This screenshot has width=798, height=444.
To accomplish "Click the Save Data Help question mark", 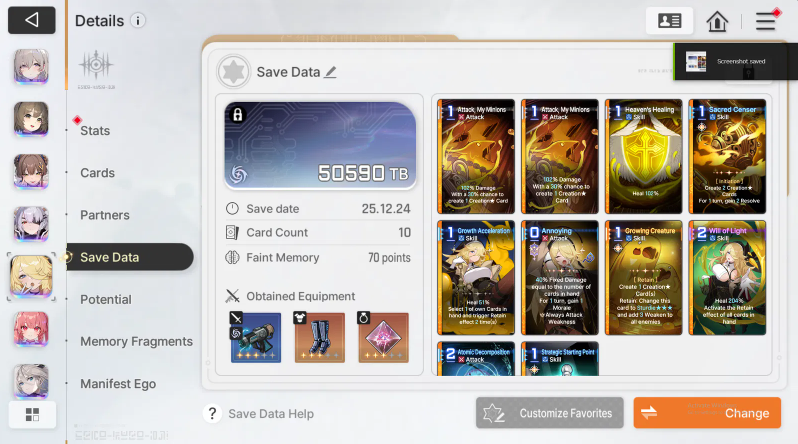I will (x=212, y=413).
